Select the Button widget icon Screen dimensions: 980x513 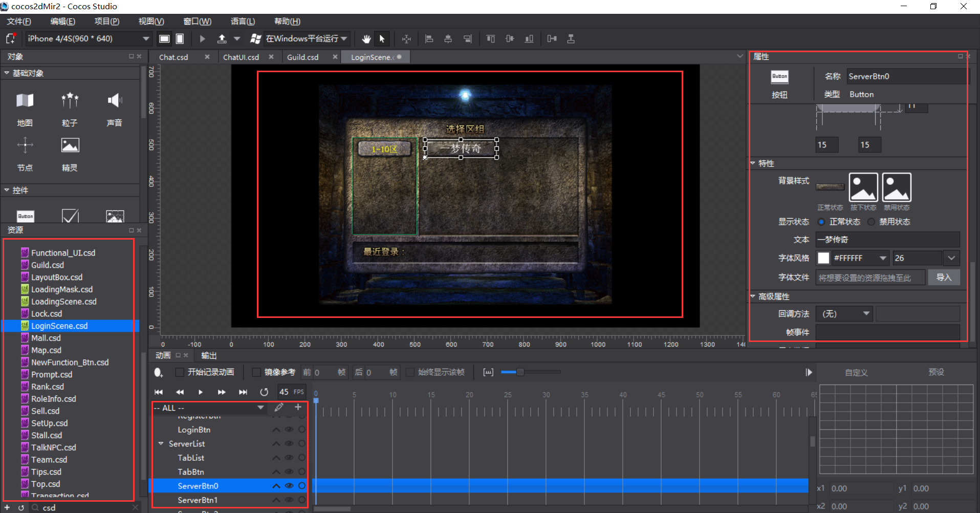pos(26,216)
